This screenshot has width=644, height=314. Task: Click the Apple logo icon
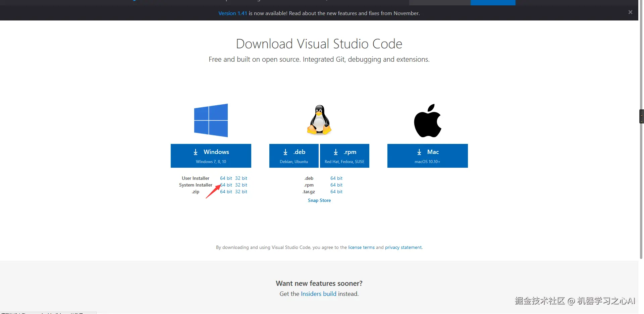pos(428,120)
